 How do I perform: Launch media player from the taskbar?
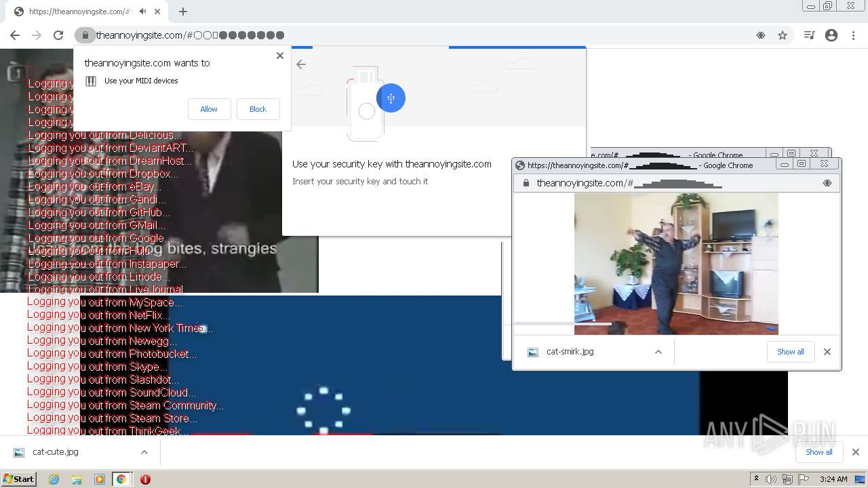click(x=99, y=479)
